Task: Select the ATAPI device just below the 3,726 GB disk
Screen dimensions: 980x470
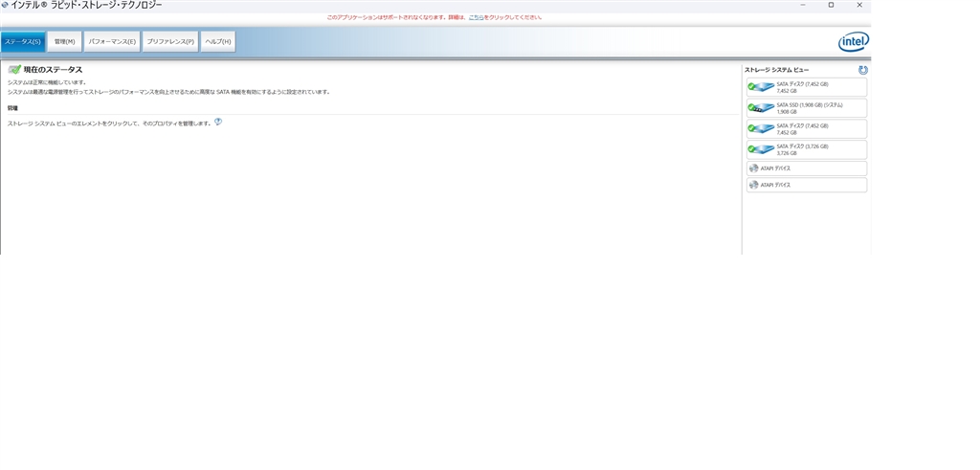Action: [x=807, y=168]
